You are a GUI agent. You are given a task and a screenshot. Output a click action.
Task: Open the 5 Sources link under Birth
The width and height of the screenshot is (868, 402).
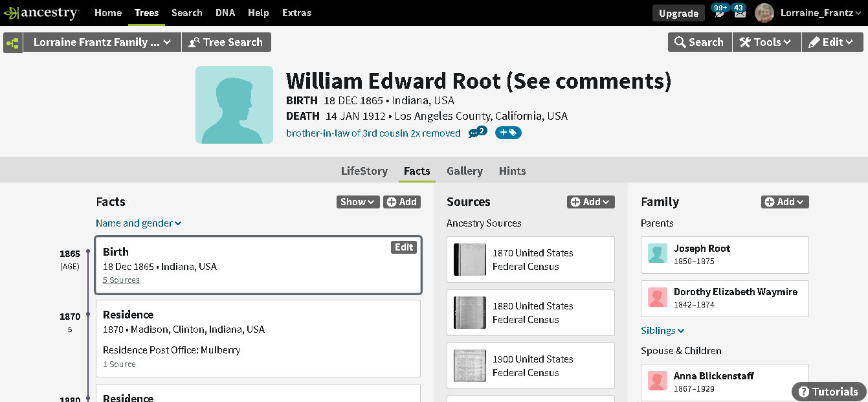pyautogui.click(x=121, y=280)
